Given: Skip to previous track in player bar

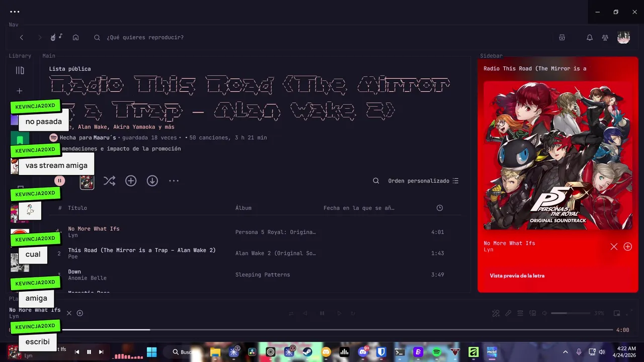Looking at the screenshot, I should (305, 313).
